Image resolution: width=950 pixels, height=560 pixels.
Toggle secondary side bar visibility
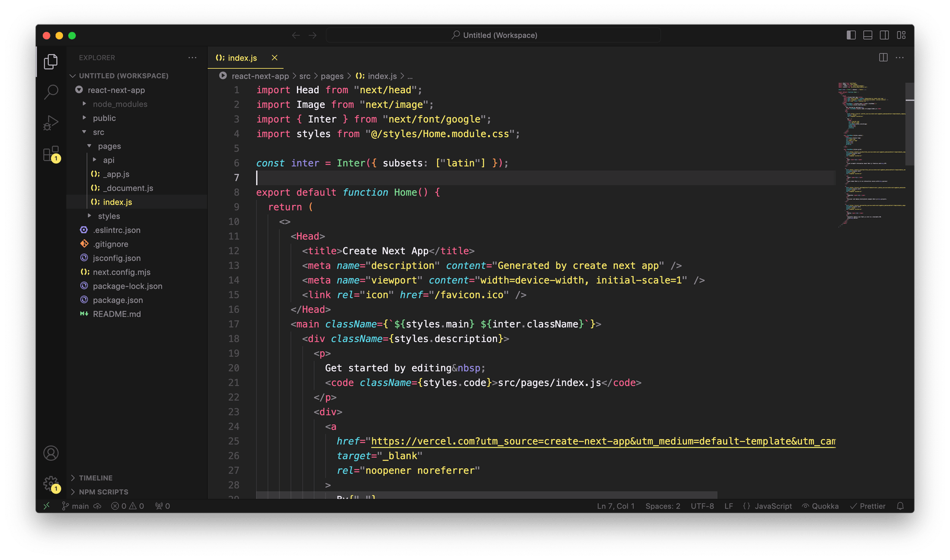pos(884,35)
